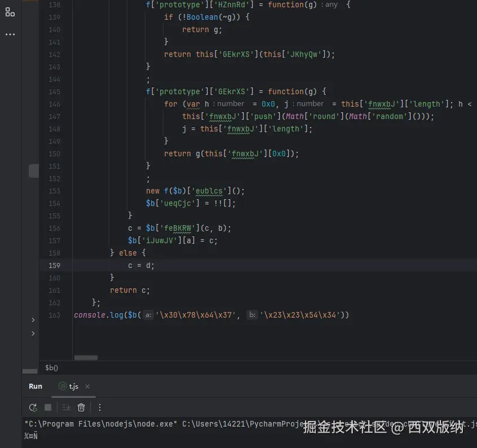Click line number 153 in the gutter

(x=54, y=191)
